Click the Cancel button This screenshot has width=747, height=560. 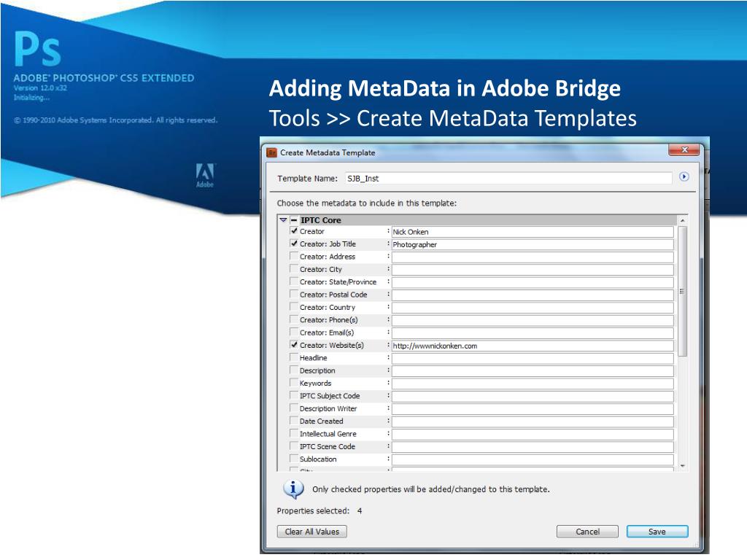point(587,532)
